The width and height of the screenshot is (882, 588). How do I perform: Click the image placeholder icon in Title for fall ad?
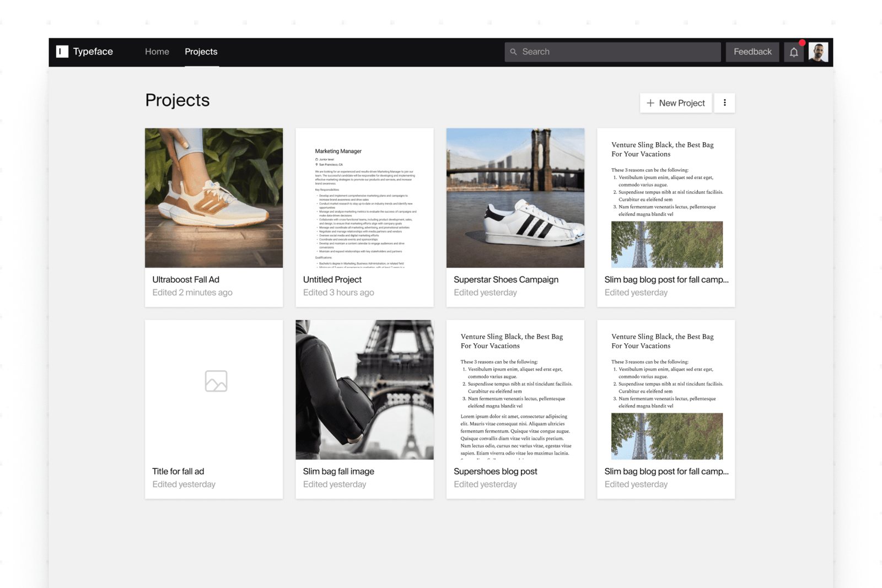coord(216,381)
